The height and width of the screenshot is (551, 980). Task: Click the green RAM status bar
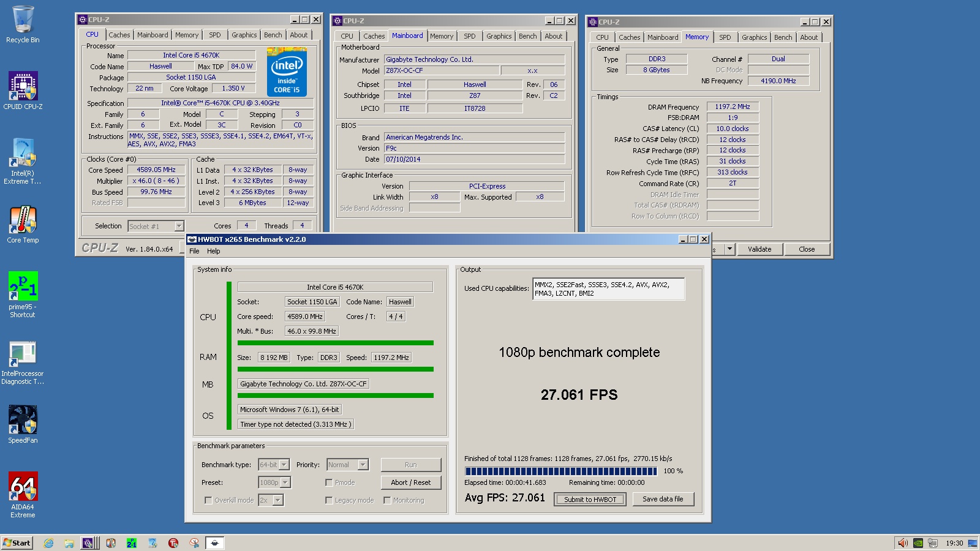click(336, 369)
